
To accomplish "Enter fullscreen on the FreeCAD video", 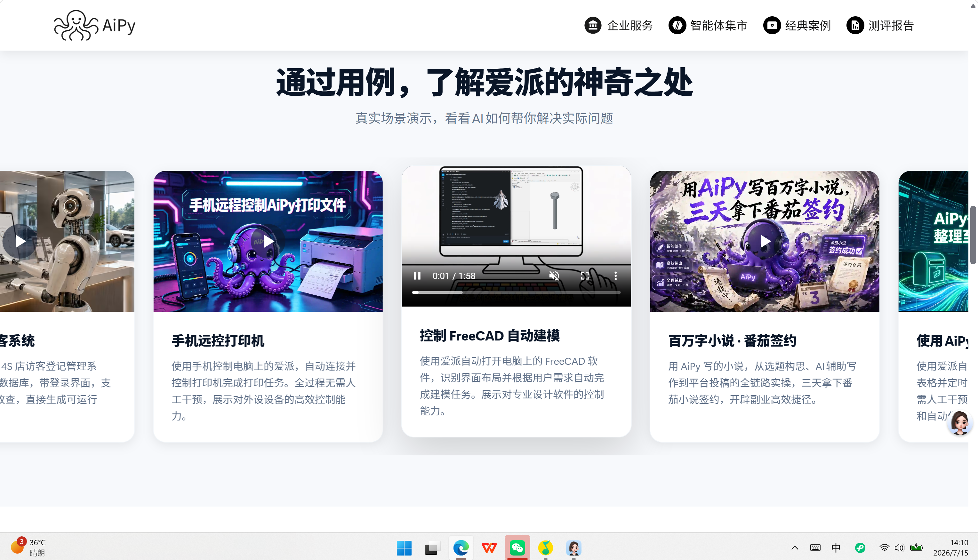I will 585,276.
